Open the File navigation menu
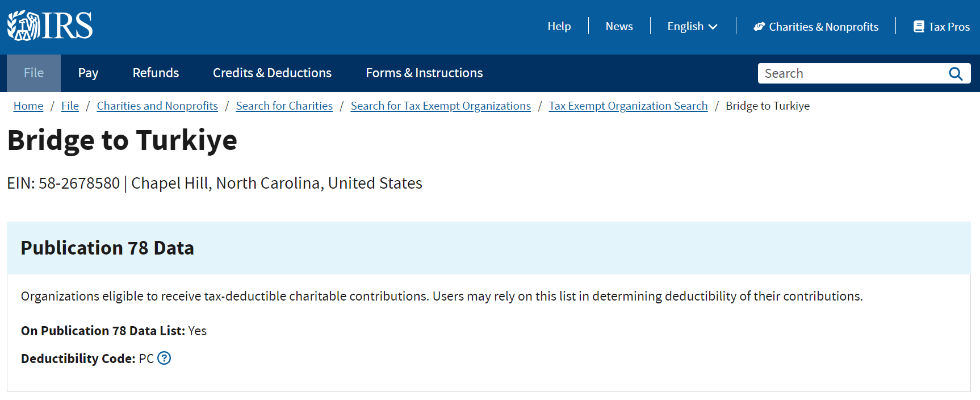The height and width of the screenshot is (400, 980). pos(33,73)
